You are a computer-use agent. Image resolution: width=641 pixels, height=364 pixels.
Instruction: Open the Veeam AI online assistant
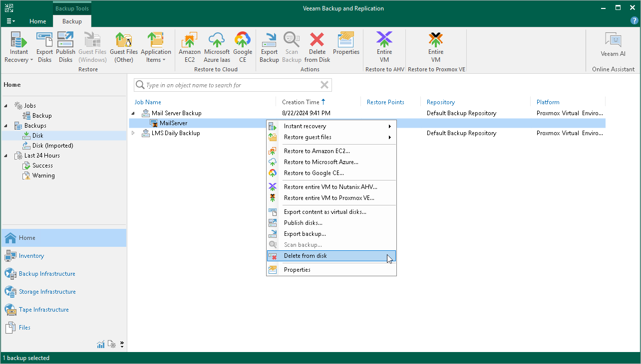pos(613,45)
